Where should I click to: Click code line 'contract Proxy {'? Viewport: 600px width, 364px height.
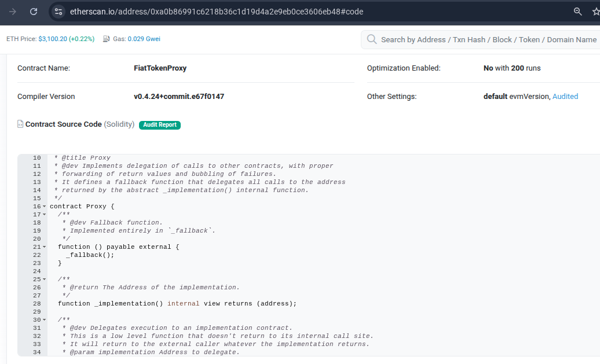pos(82,207)
